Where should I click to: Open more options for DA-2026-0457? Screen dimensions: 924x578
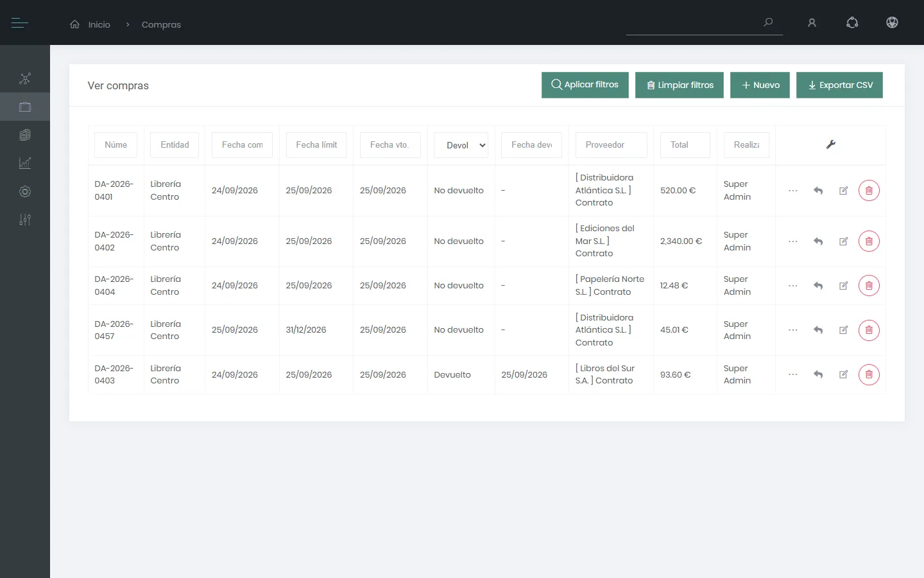tap(793, 330)
